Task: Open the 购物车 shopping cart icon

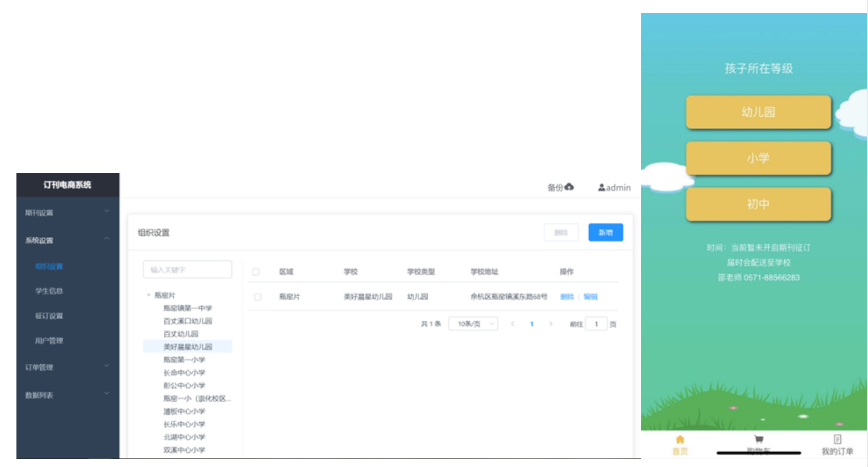Action: 759,440
